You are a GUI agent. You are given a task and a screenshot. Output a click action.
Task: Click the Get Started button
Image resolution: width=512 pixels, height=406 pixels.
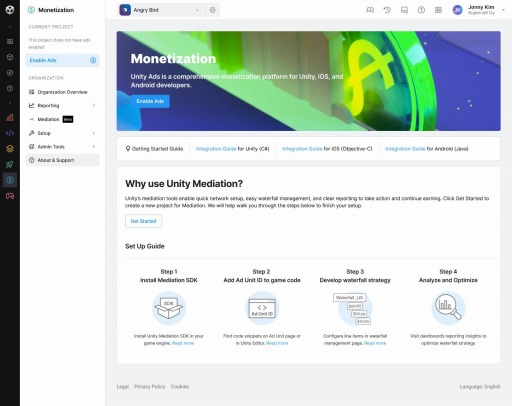(143, 221)
